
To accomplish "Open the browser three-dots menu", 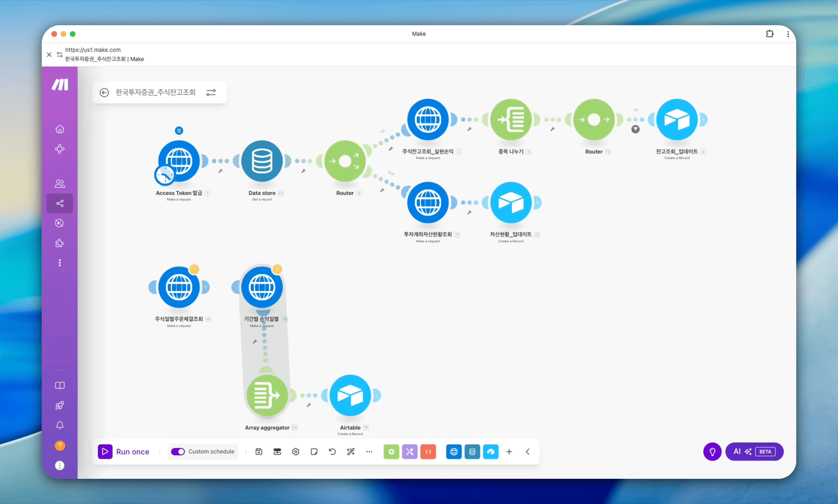I will [788, 34].
